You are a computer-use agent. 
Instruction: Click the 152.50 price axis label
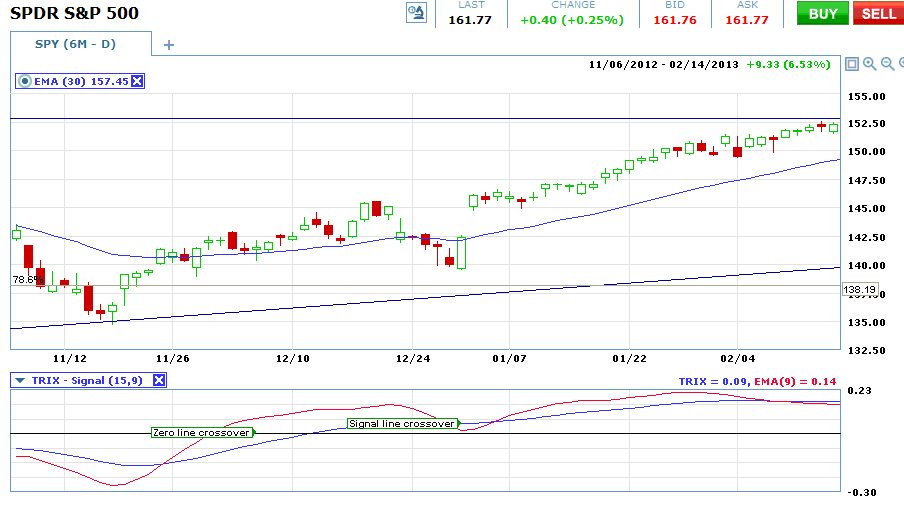[867, 123]
